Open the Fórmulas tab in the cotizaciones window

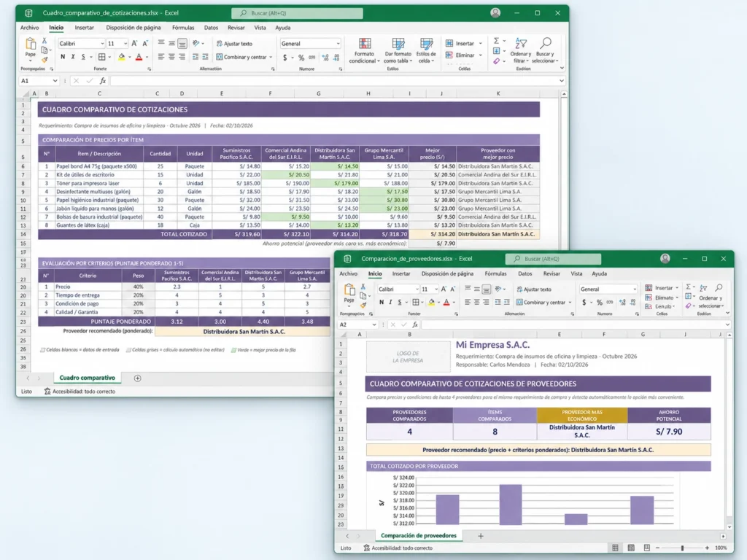coord(183,28)
